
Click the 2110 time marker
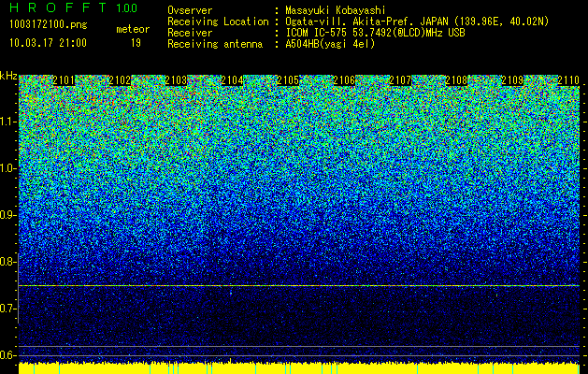(x=568, y=80)
